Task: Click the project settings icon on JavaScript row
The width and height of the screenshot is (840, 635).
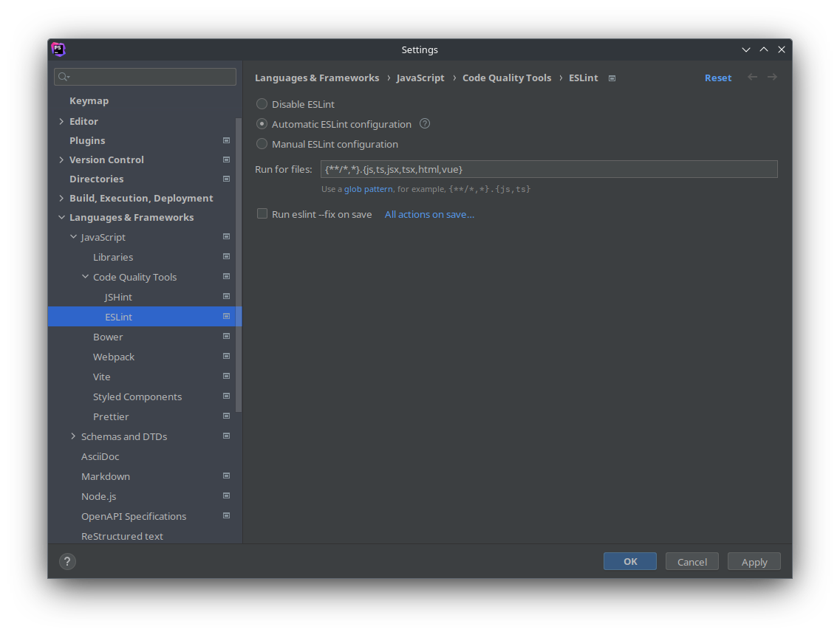Action: click(x=226, y=237)
